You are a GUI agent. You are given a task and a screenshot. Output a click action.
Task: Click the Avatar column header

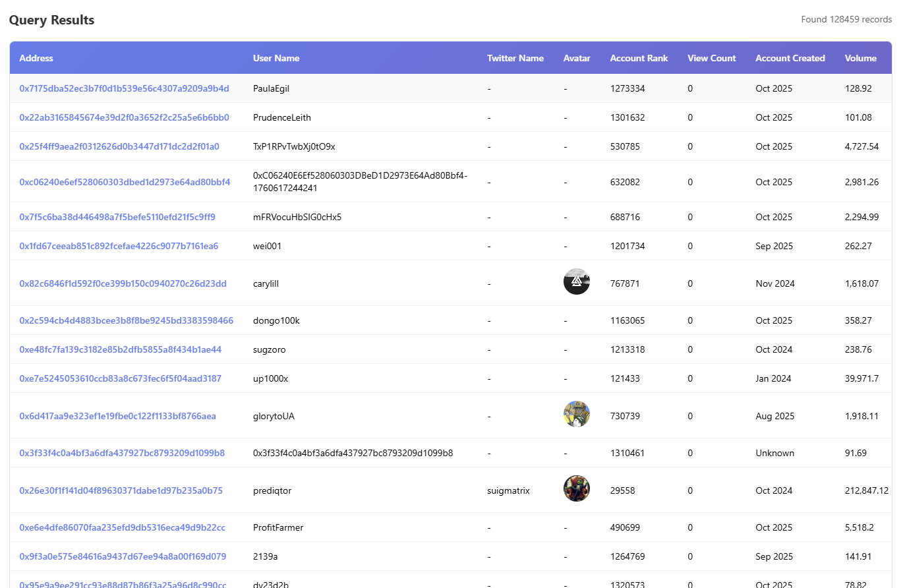pos(576,58)
